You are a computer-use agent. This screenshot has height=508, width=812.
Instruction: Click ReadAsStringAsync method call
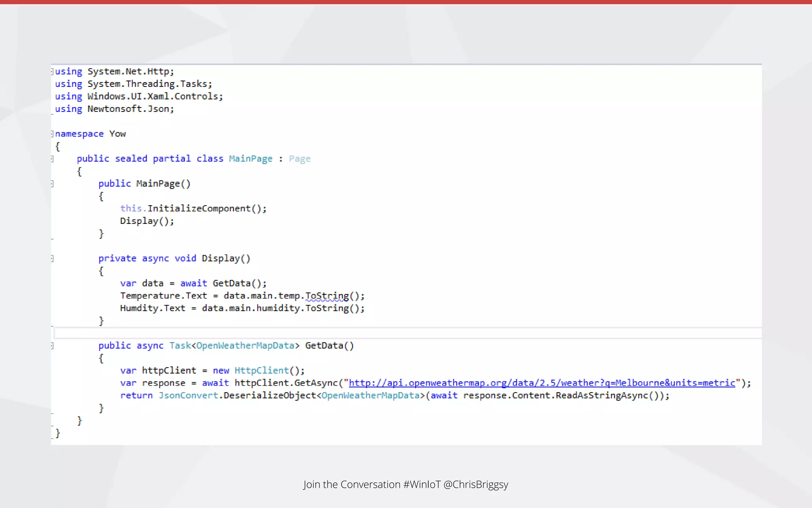click(x=601, y=396)
